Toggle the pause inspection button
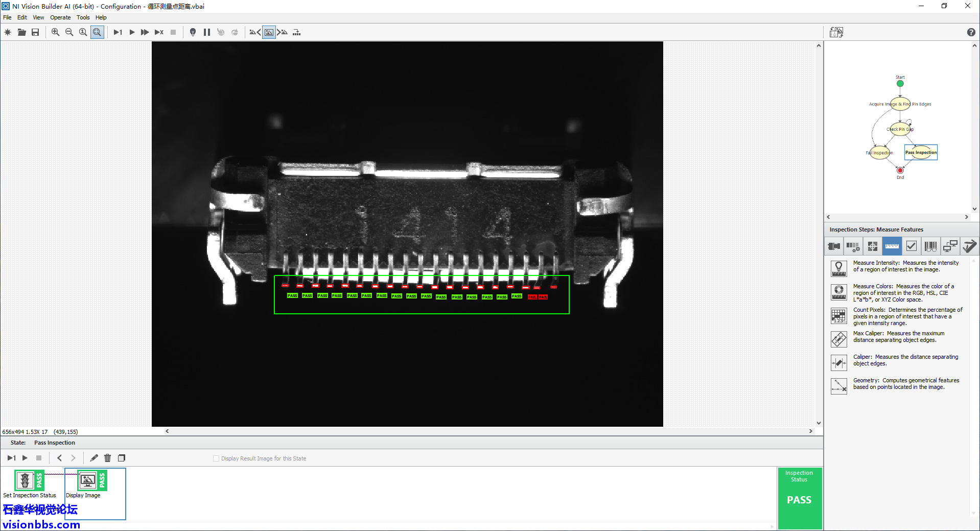Screen dimensions: 980x531 coord(207,32)
